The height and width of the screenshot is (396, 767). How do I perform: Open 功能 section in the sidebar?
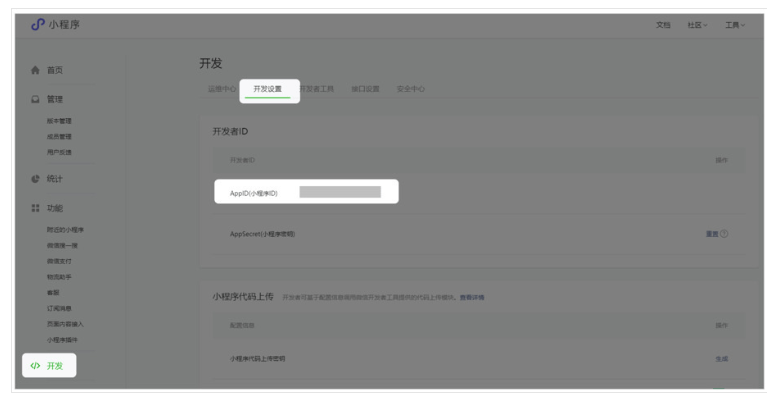click(55, 208)
